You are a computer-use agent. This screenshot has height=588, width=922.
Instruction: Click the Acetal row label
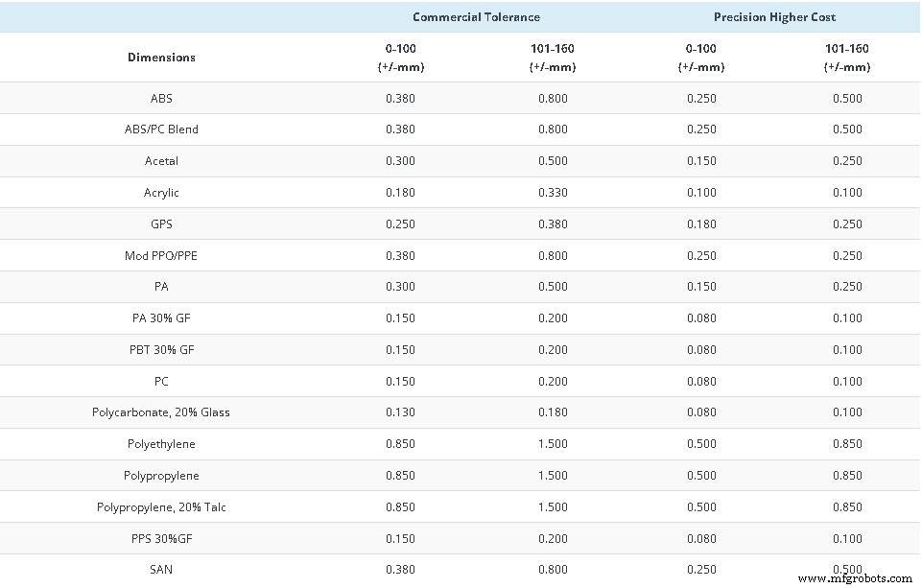[x=161, y=161]
